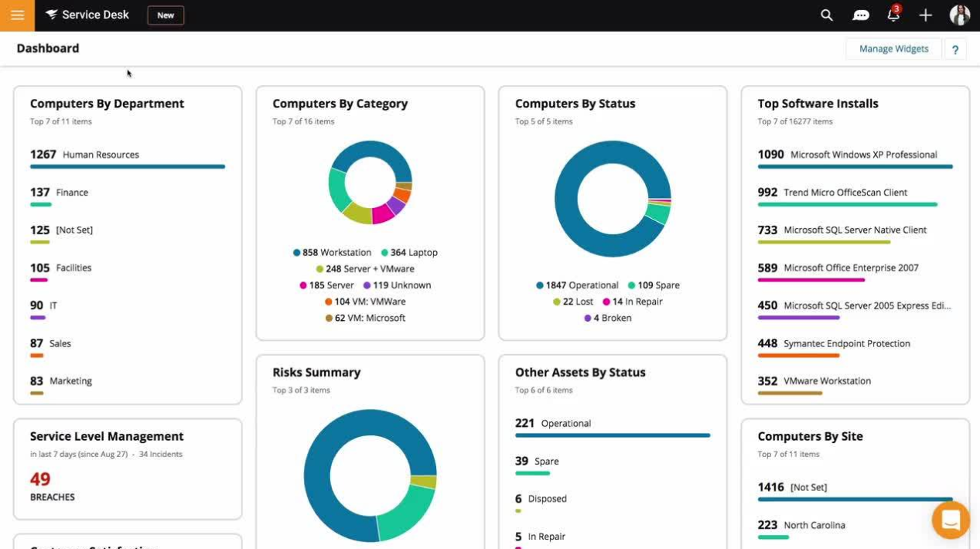Viewport: 980px width, 549px height.
Task: Select the 119 Unknown legend entry
Action: [397, 285]
